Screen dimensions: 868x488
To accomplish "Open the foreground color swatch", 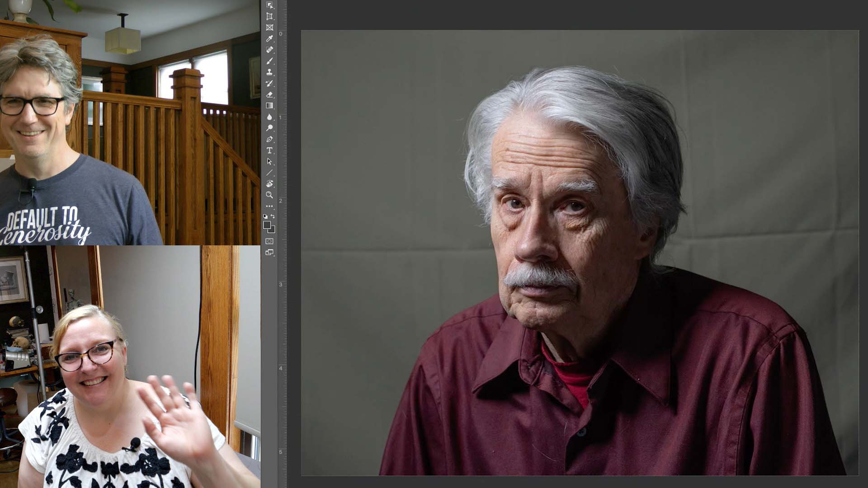I will 267,225.
